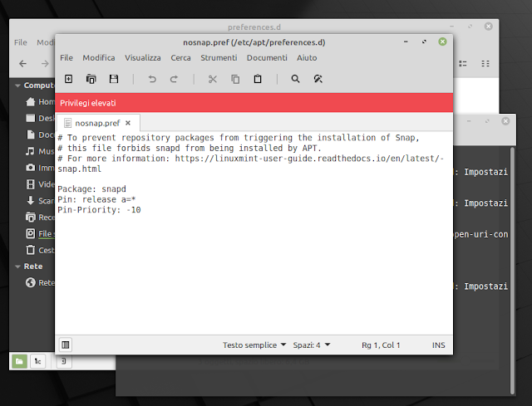Open File system in file manager sidebar
This screenshot has width=532, height=406.
[40, 234]
